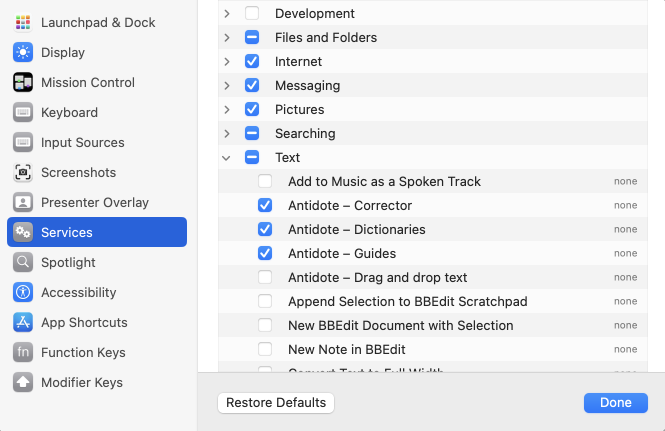Set shortcut for Antidote – Guides 'none' field
The width and height of the screenshot is (665, 431).
click(625, 253)
